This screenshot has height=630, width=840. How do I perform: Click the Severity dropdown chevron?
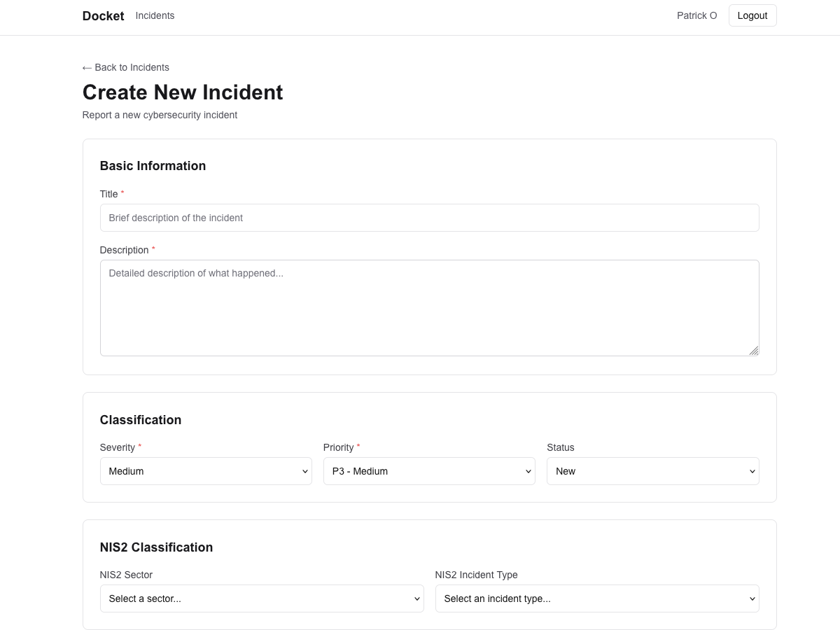pos(306,471)
